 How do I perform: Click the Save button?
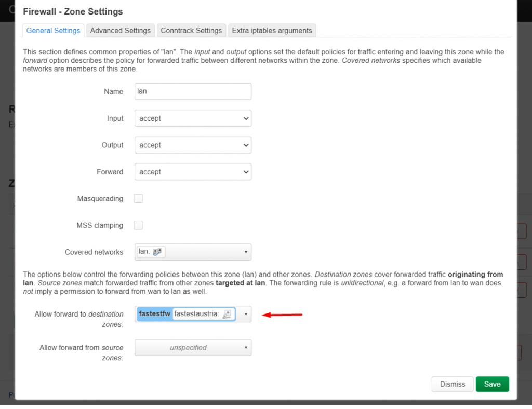tap(492, 384)
